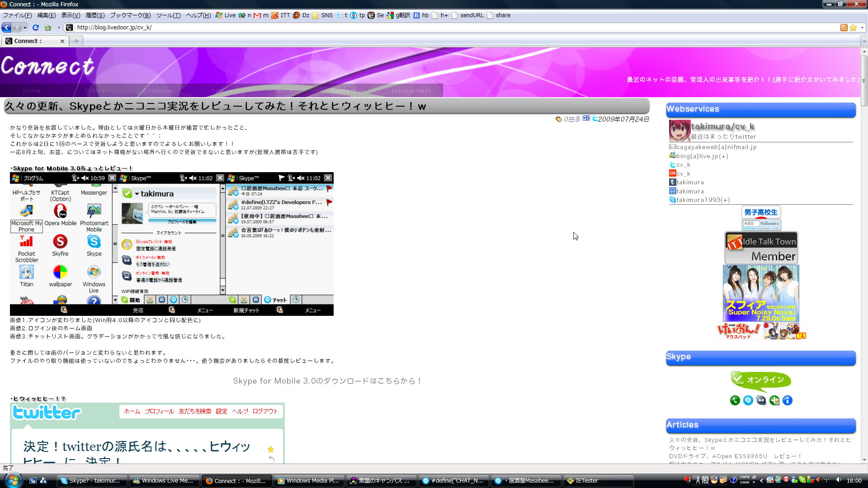This screenshot has width=868, height=488.
Task: Open the history dropdown next to forward arrow
Action: coord(25,28)
